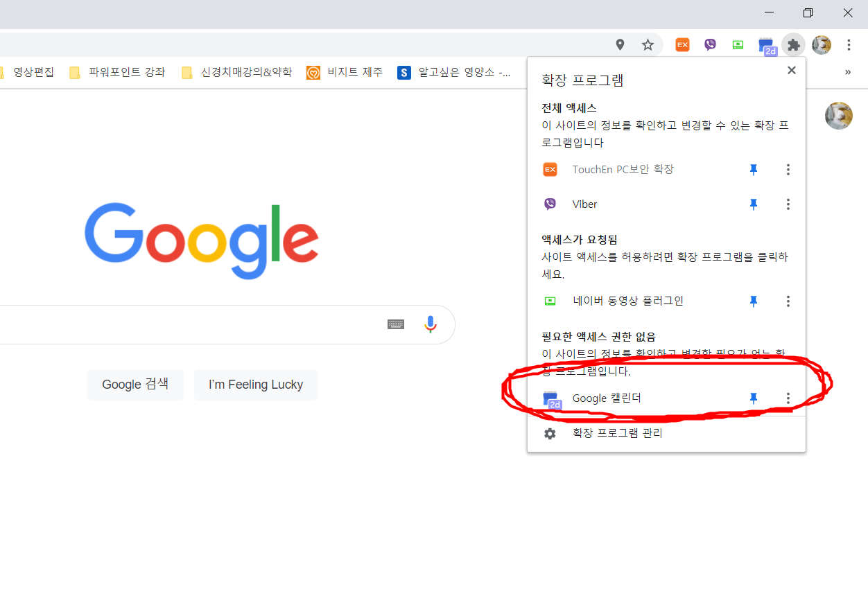Open the Viber toolbar extension icon
This screenshot has width=868, height=607.
click(710, 45)
